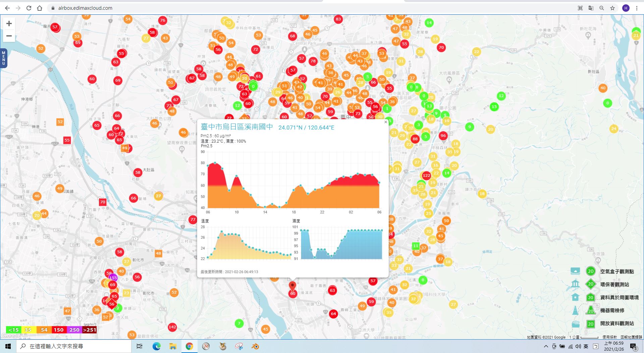Open the translate page icon
The height and width of the screenshot is (353, 644).
591,8
